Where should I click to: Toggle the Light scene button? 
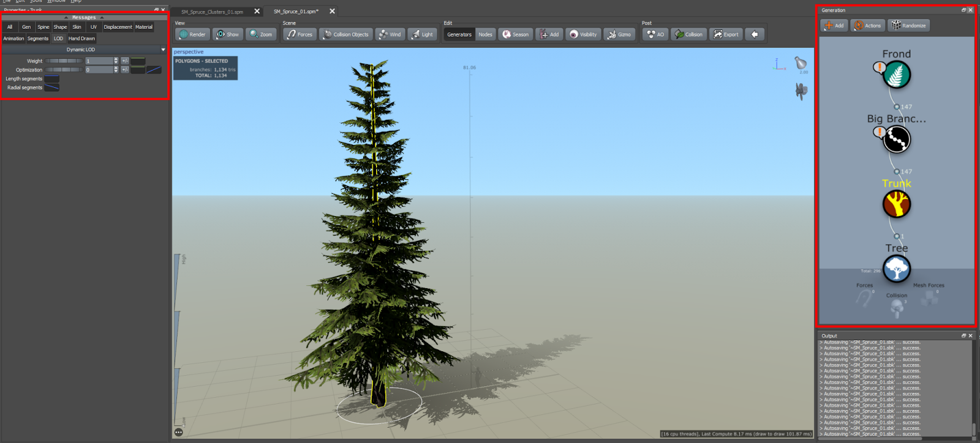coord(422,34)
